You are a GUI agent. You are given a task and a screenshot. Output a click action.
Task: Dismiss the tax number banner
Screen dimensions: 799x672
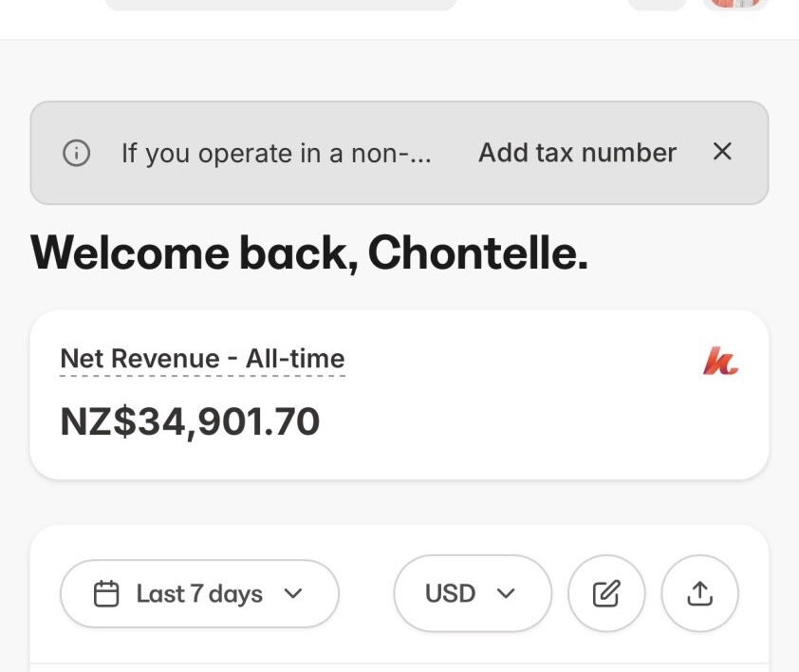click(x=722, y=152)
